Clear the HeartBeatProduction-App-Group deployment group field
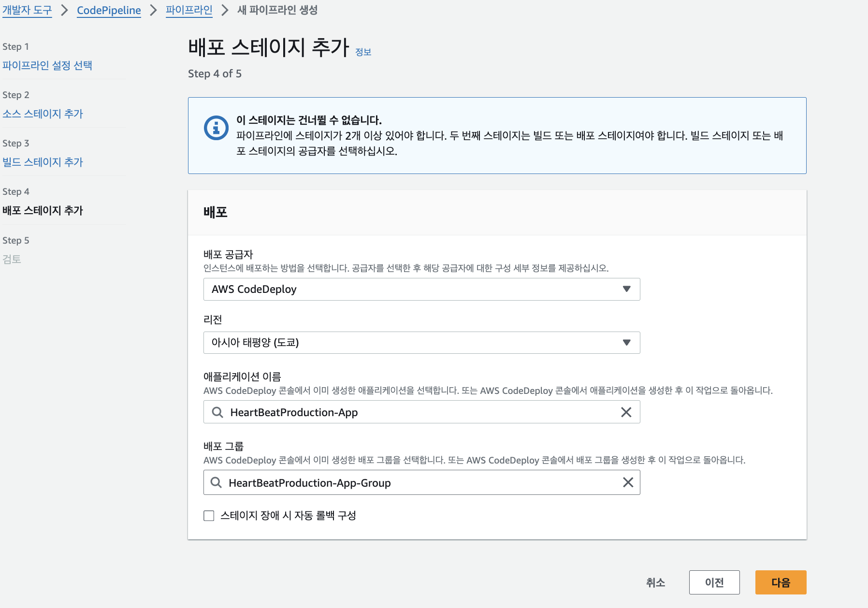 [628, 482]
